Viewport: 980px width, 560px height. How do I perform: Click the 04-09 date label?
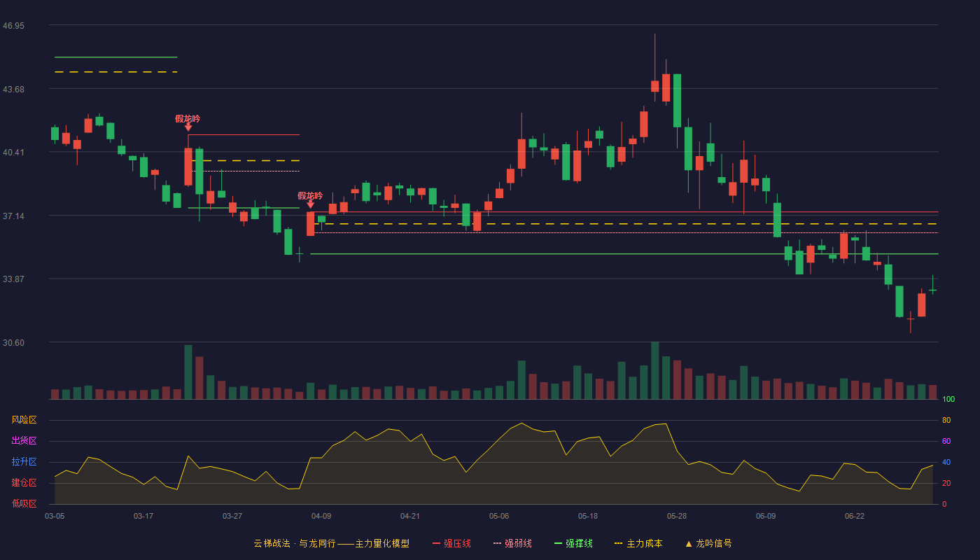(x=321, y=516)
